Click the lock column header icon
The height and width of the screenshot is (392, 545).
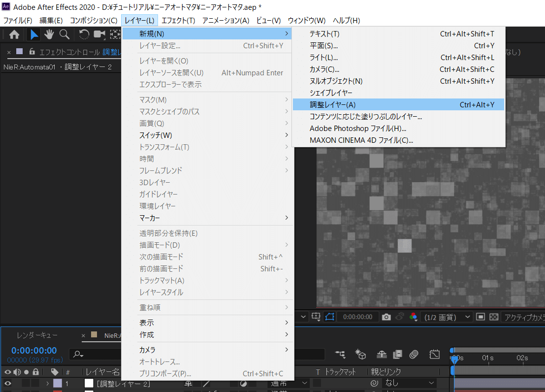pyautogui.click(x=35, y=372)
